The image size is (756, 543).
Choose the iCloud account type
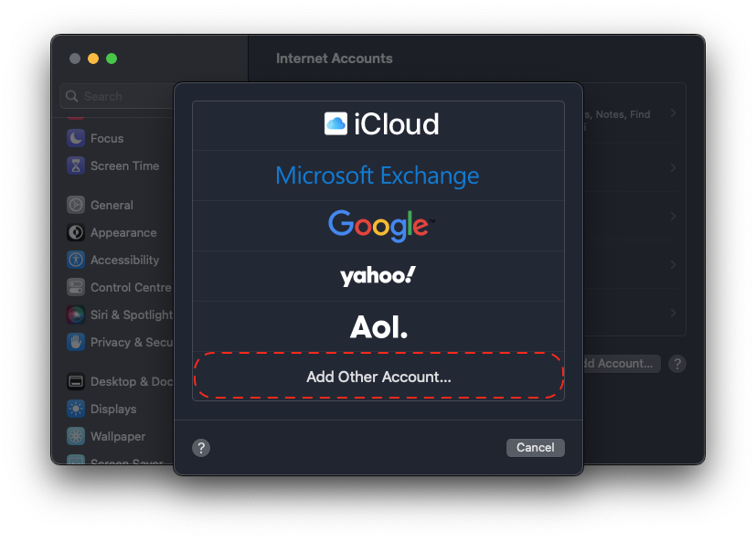point(378,125)
